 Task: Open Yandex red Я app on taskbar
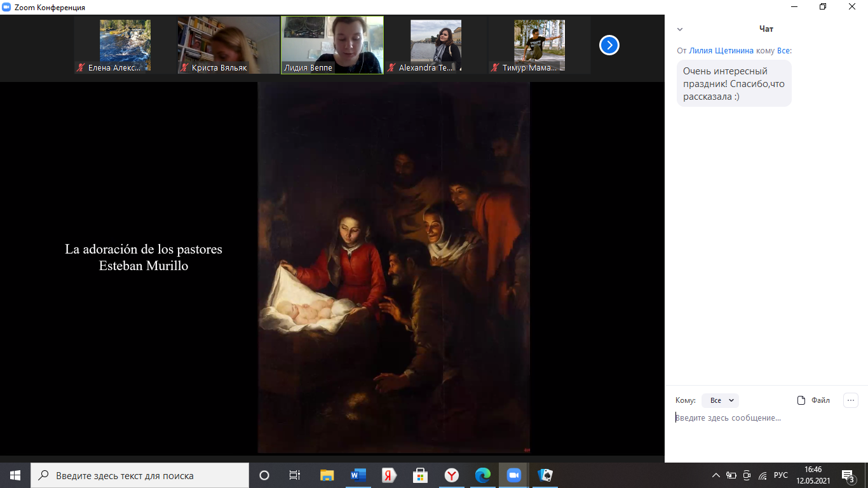(389, 475)
